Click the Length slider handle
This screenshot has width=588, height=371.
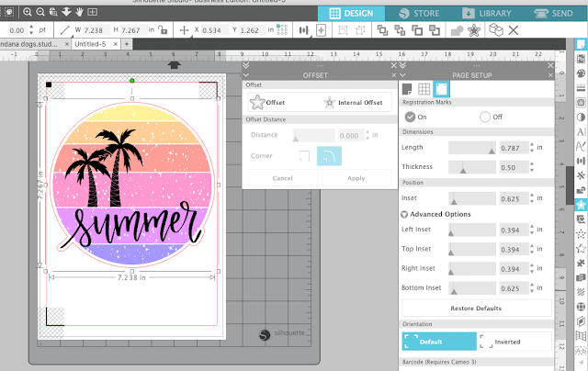(x=492, y=151)
